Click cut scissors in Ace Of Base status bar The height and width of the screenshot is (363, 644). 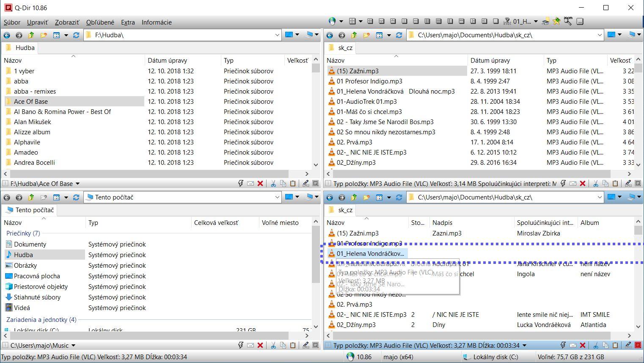click(x=273, y=183)
